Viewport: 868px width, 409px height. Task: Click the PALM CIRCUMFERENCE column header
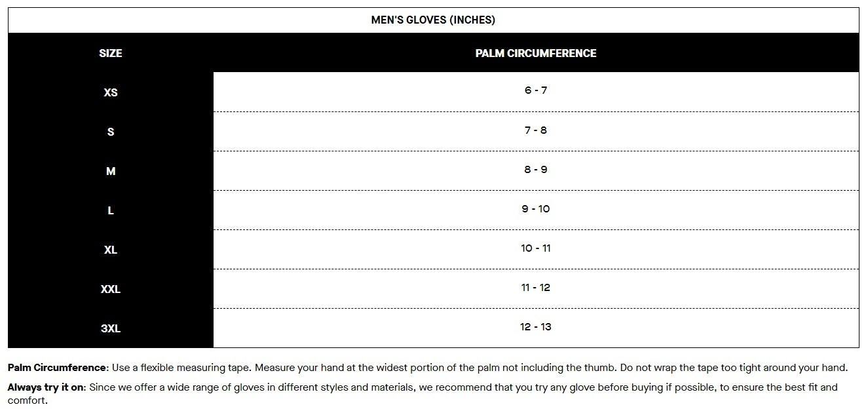click(535, 53)
